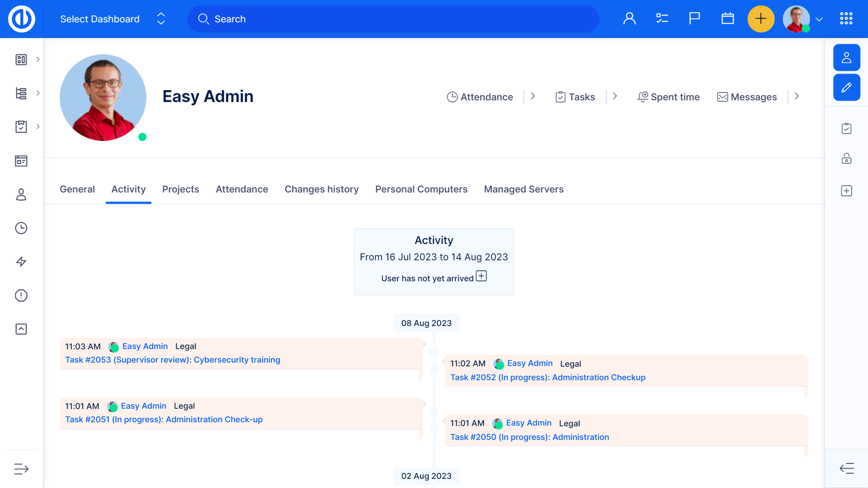
Task: Select the flag icon in the top toolbar
Action: [x=694, y=19]
